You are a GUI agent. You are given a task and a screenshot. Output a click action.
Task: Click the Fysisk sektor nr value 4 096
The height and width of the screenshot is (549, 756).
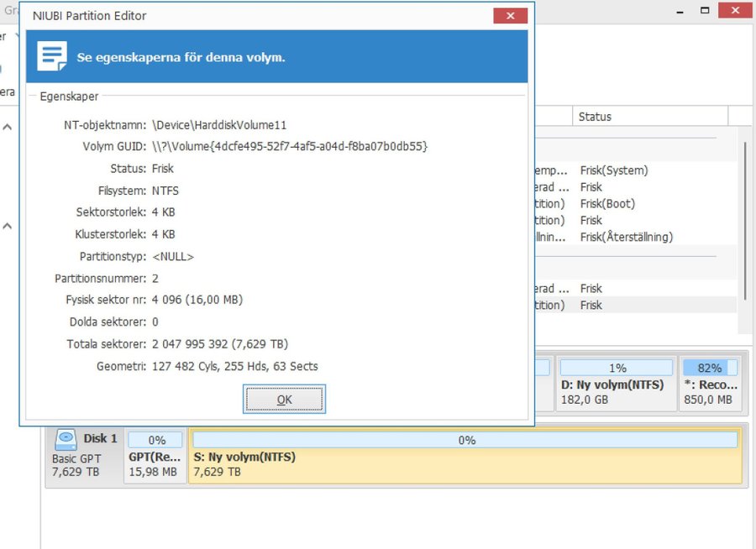pyautogui.click(x=197, y=300)
